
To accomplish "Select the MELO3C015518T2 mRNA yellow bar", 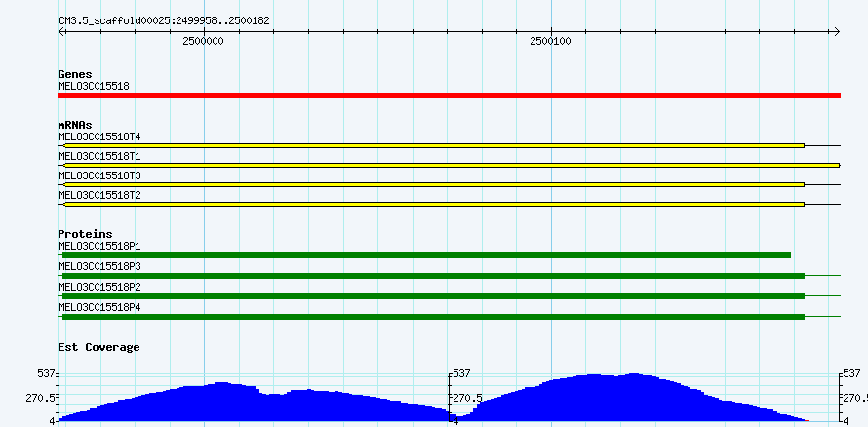I will pos(434,204).
